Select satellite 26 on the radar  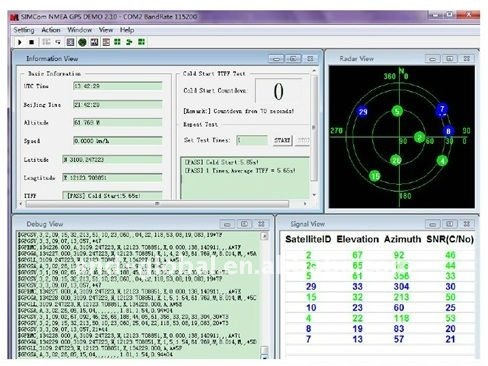click(396, 160)
